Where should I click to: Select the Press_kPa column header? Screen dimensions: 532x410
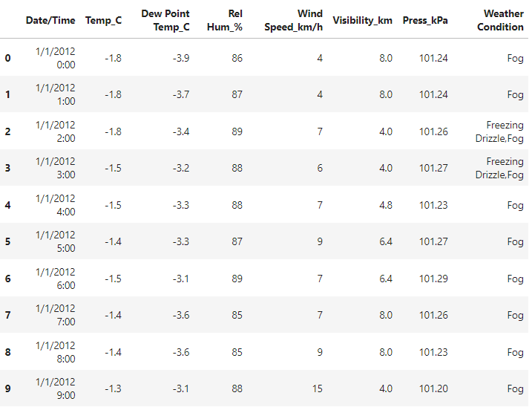(x=425, y=20)
